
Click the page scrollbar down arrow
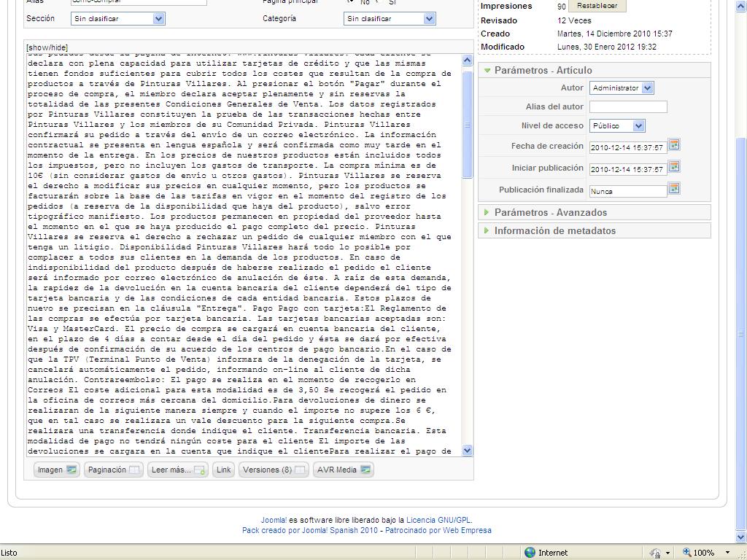tap(741, 537)
